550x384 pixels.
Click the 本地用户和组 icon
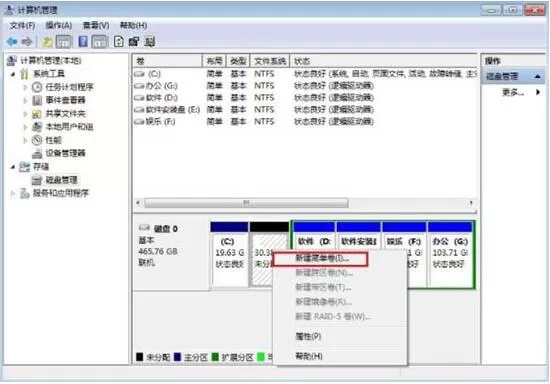click(x=37, y=127)
